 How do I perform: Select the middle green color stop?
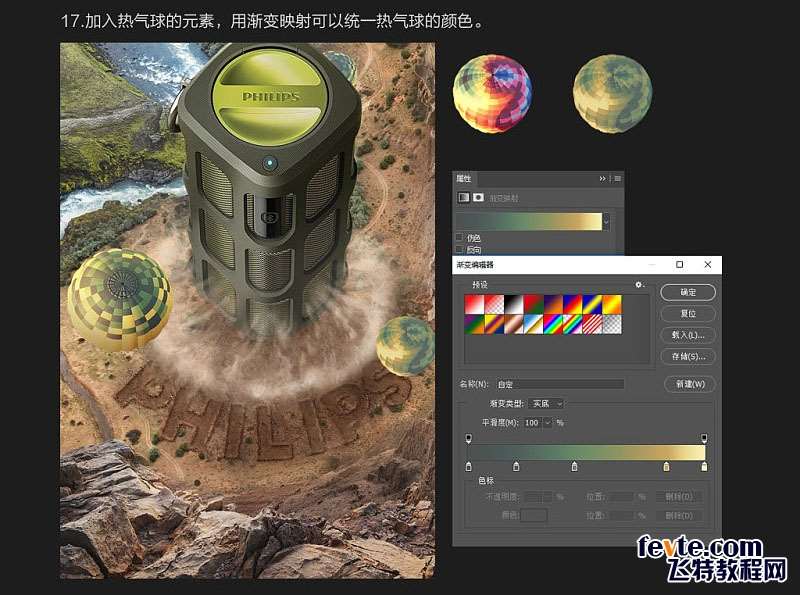click(x=574, y=466)
